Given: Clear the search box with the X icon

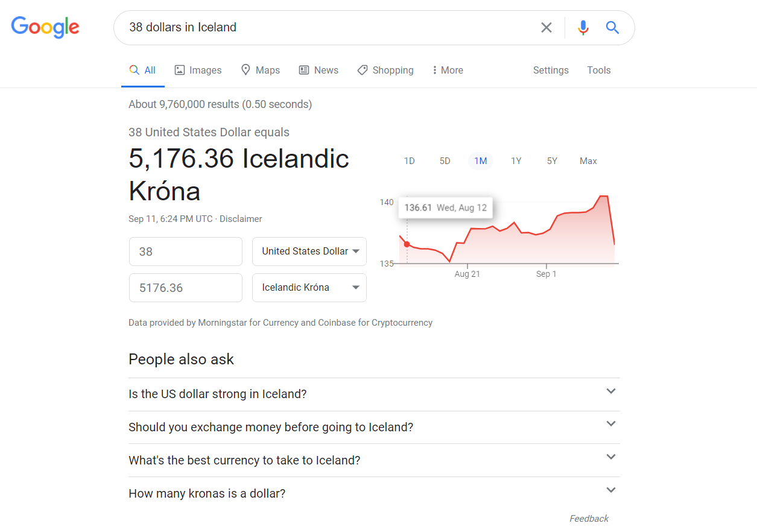Looking at the screenshot, I should click(546, 27).
